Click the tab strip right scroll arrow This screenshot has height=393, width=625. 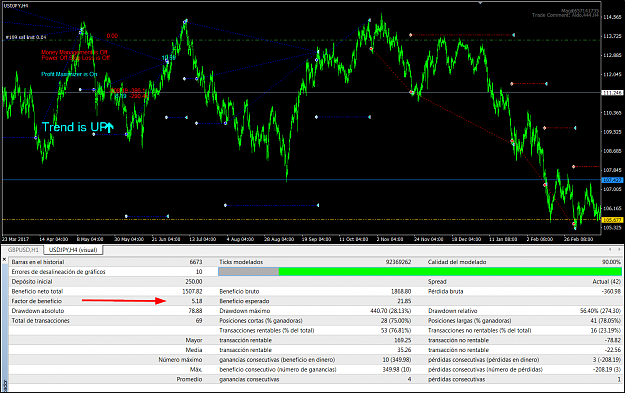pyautogui.click(x=619, y=250)
